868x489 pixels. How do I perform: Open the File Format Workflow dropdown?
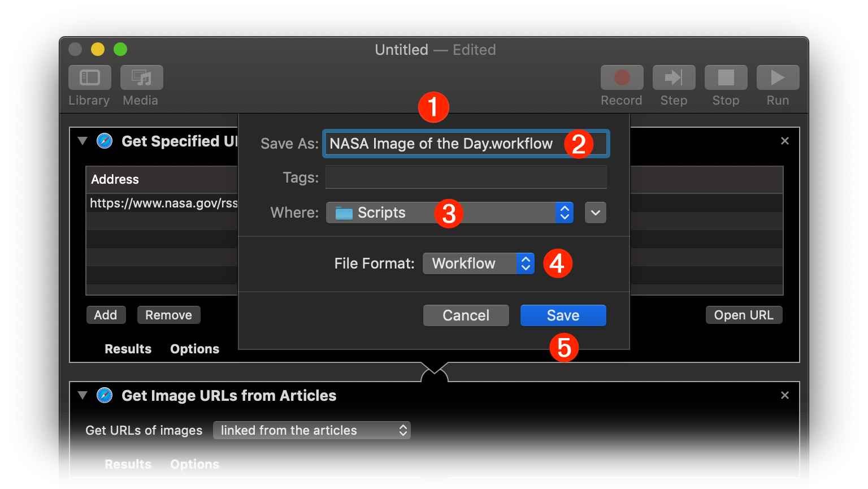pyautogui.click(x=478, y=263)
